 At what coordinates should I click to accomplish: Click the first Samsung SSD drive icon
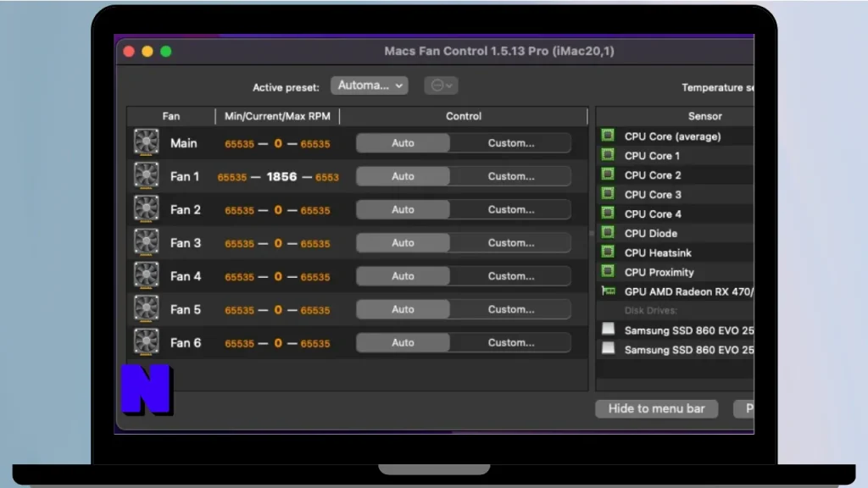pyautogui.click(x=608, y=330)
